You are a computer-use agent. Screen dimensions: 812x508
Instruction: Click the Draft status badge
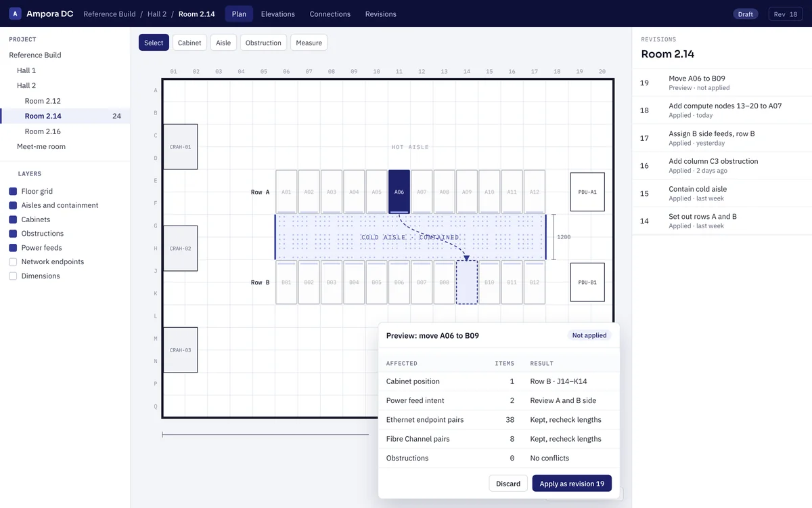point(746,14)
